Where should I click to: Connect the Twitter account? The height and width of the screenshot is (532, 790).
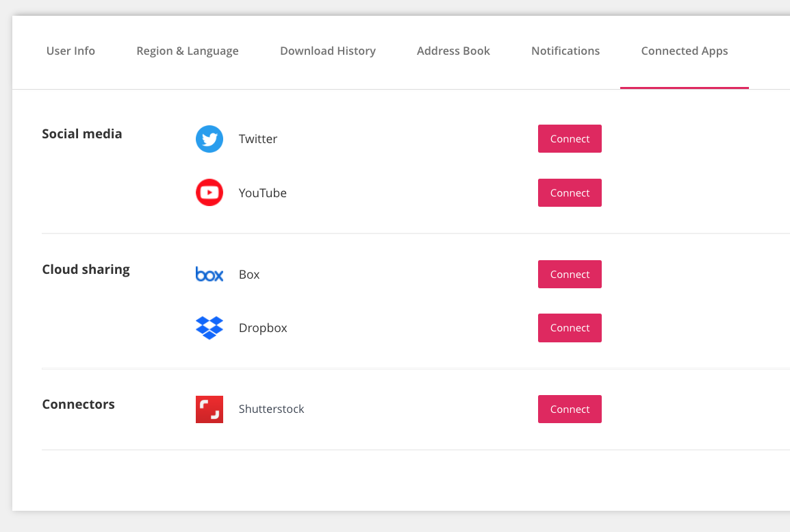tap(570, 139)
